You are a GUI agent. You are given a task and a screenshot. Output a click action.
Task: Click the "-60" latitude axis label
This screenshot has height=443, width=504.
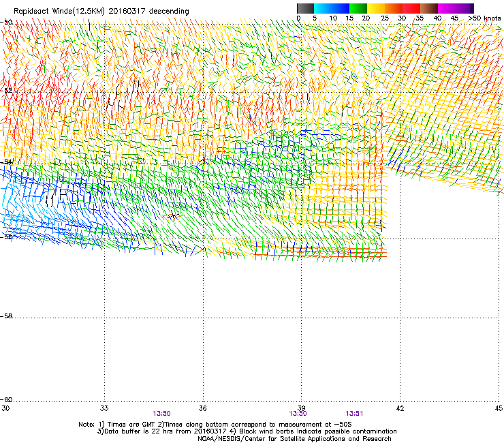click(6, 400)
